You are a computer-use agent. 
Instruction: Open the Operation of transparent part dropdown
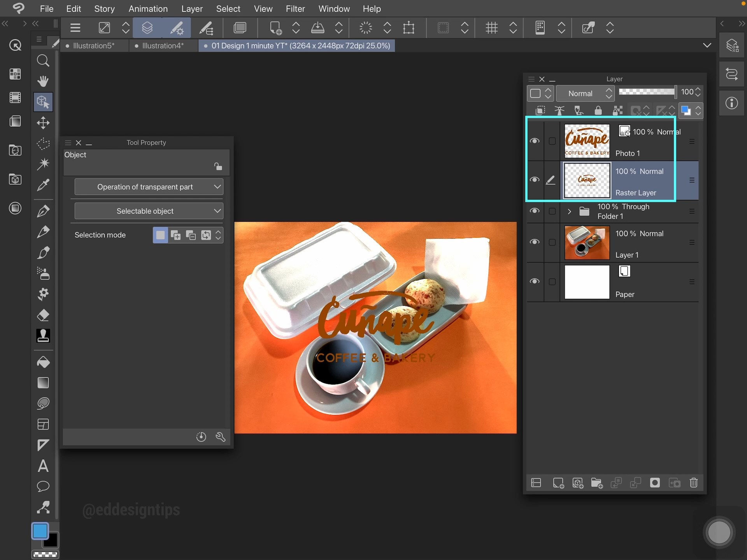pyautogui.click(x=149, y=187)
